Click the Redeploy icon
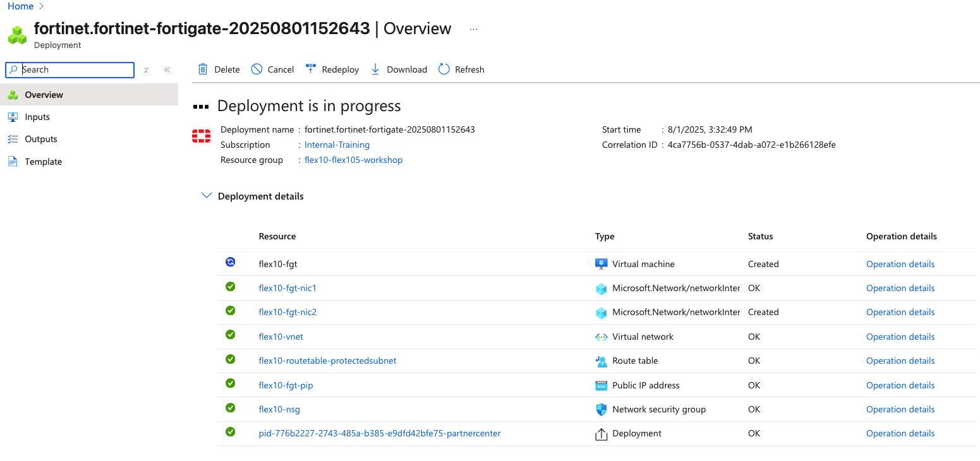 [x=310, y=69]
